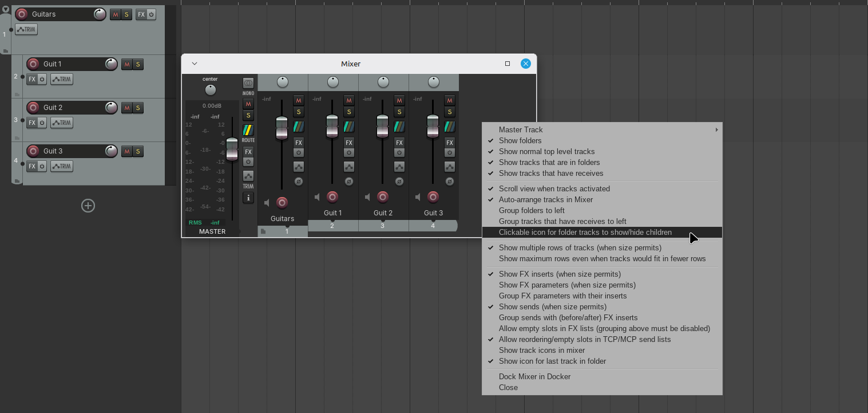Arm record on Guitars track in track panel
The height and width of the screenshot is (413, 868).
pyautogui.click(x=22, y=14)
